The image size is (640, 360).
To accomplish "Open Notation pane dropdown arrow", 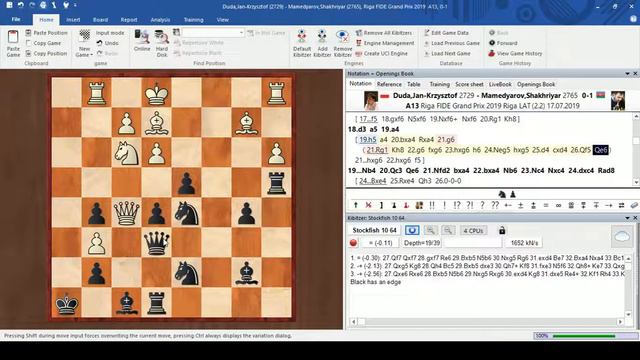I will click(x=627, y=73).
